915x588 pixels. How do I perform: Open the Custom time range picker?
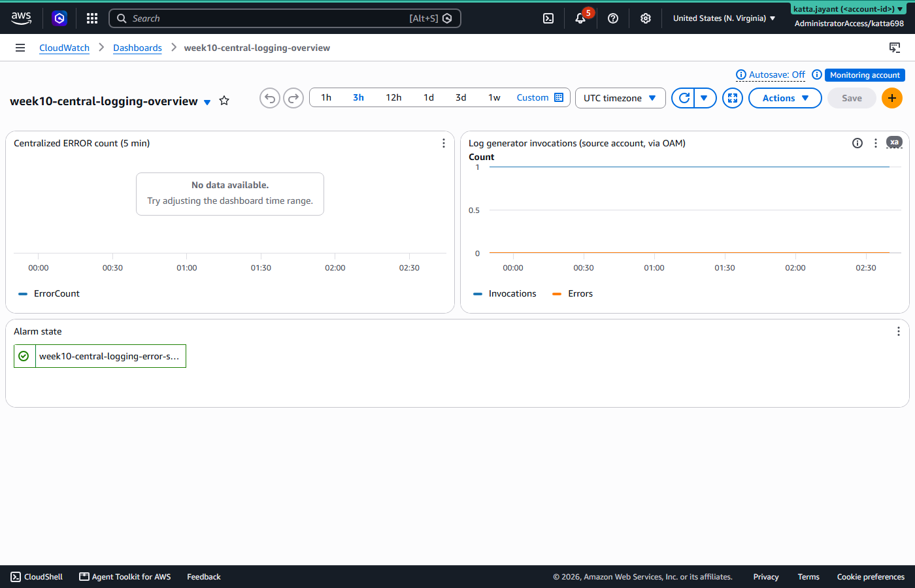tap(540, 97)
